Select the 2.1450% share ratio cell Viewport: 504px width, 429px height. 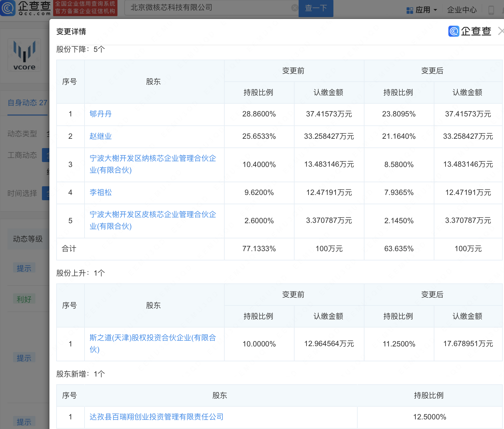click(x=399, y=221)
